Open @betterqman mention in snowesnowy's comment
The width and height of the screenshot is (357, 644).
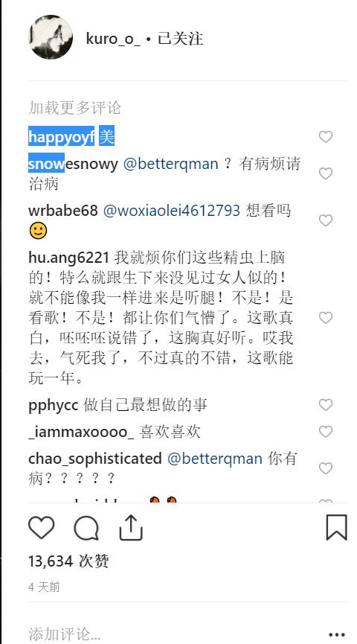tap(171, 164)
